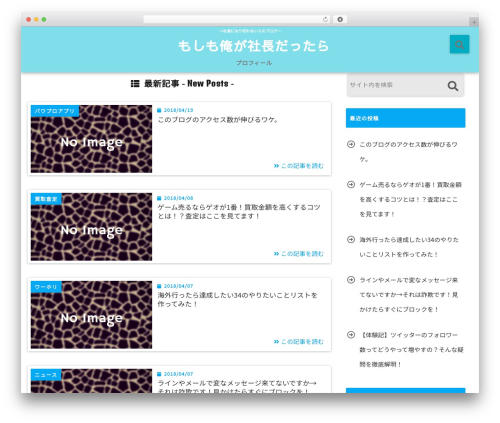Click the 2018/04/19 date text
The width and height of the screenshot is (500, 423).
[178, 110]
